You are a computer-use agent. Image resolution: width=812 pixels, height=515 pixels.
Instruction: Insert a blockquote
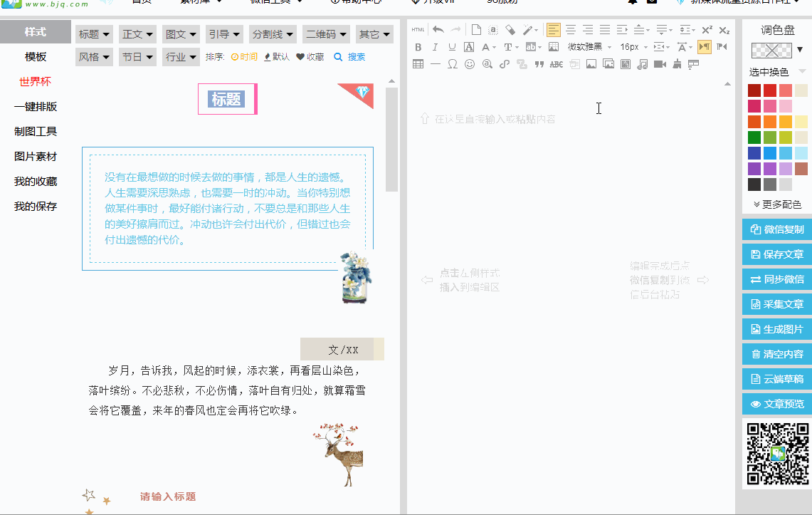tap(539, 64)
